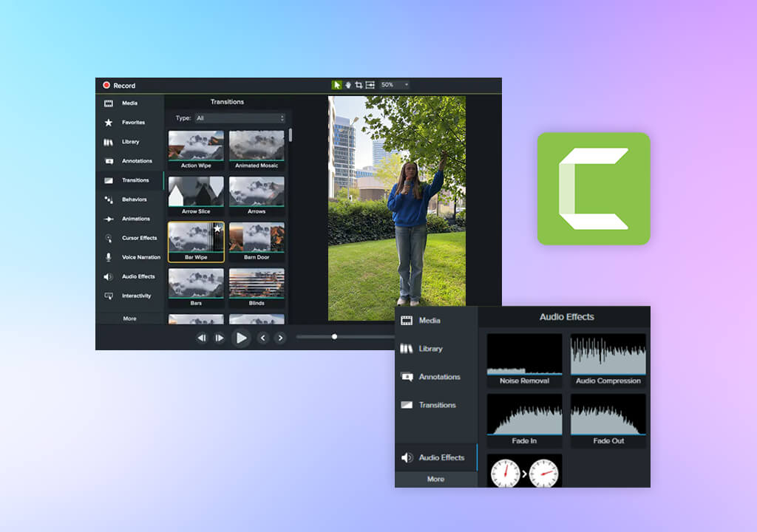Select the hand pan tool
Screen dimensions: 757x532
tap(348, 85)
